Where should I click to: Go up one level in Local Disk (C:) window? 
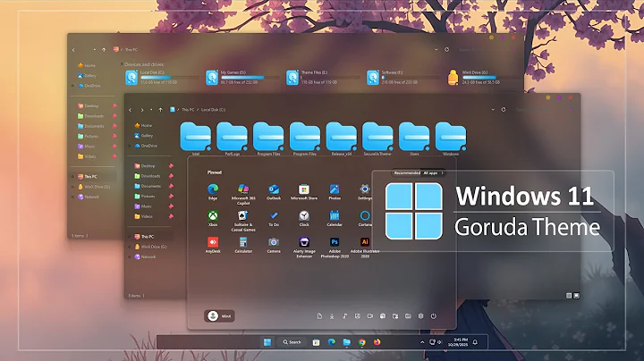click(161, 110)
